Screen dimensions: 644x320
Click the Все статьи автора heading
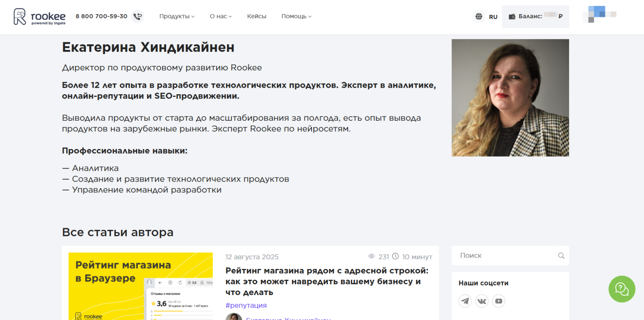tap(118, 232)
